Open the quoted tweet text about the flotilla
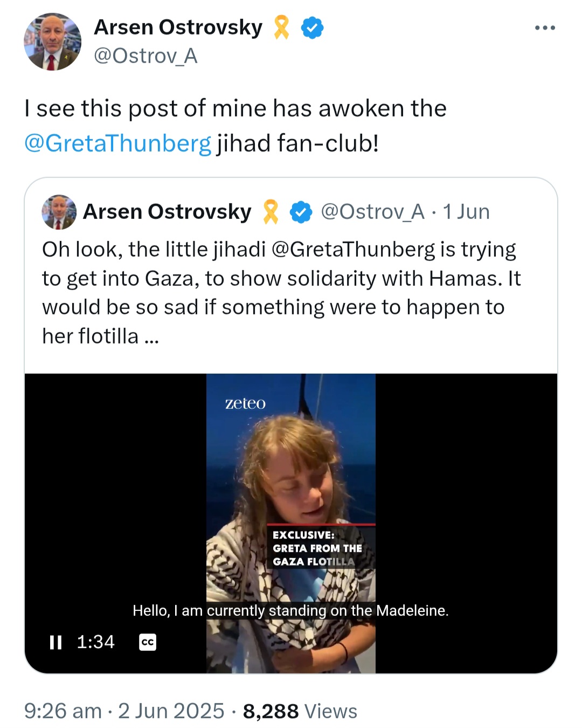The height and width of the screenshot is (728, 582). pyautogui.click(x=281, y=293)
